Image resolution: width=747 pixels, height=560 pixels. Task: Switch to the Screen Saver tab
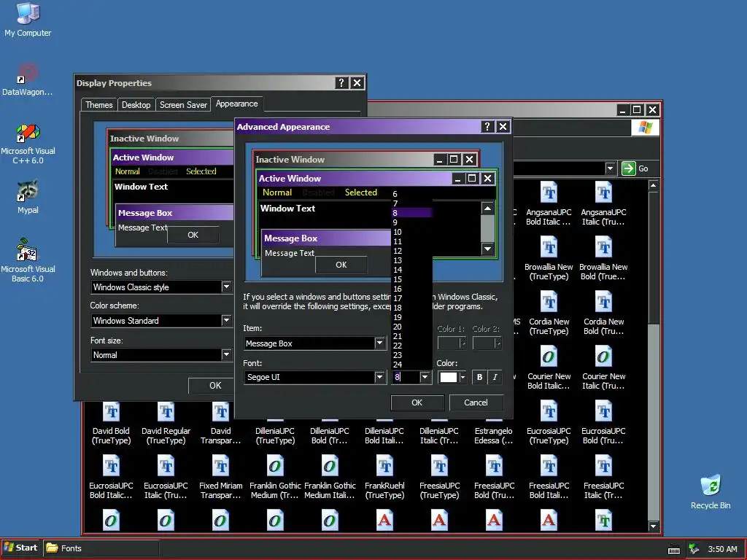(183, 105)
